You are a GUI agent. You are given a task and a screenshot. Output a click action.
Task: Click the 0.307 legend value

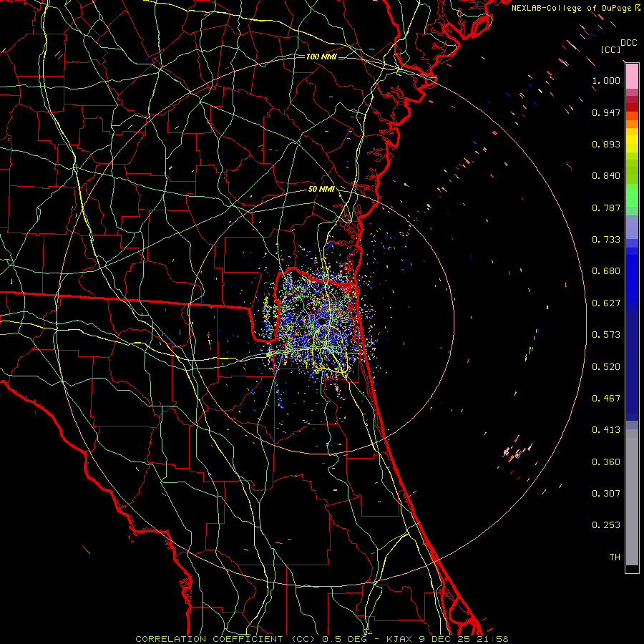click(606, 494)
